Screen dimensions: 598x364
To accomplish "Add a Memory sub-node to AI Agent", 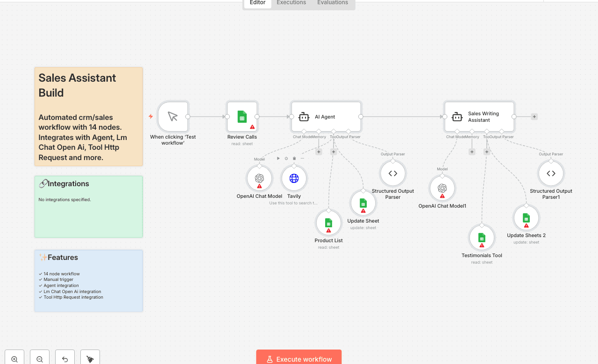I will [x=319, y=152].
